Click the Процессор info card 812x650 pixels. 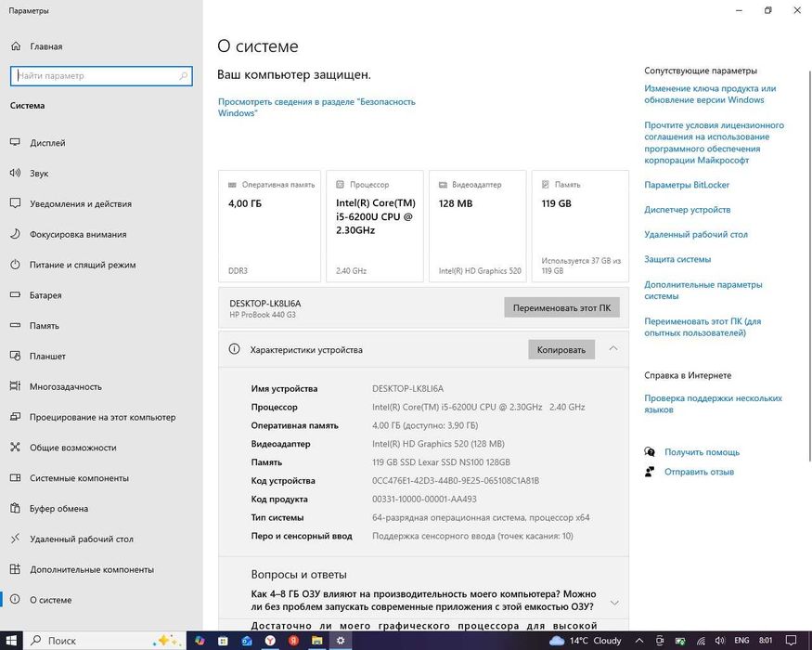pyautogui.click(x=375, y=226)
